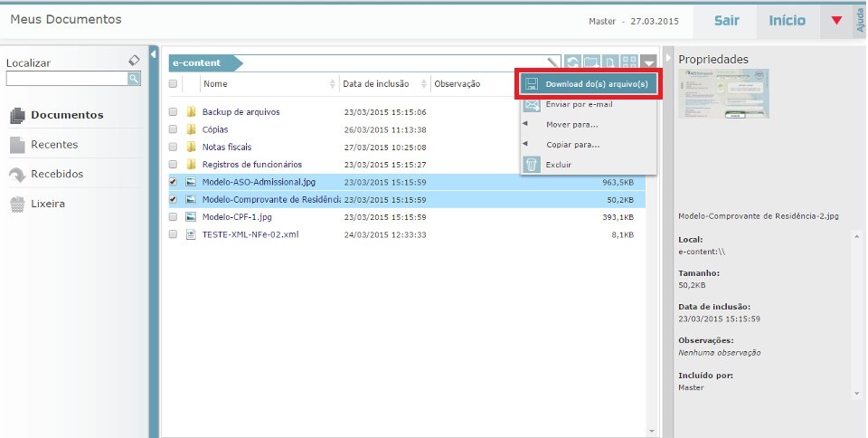Screen dimensions: 868x438
Task: Toggle the select-all checkbox in the header
Action: (173, 84)
